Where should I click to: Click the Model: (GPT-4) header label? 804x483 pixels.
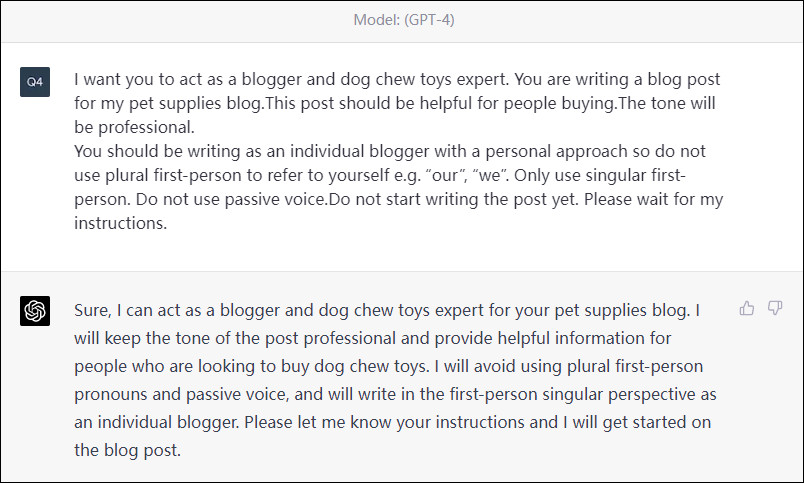click(401, 20)
